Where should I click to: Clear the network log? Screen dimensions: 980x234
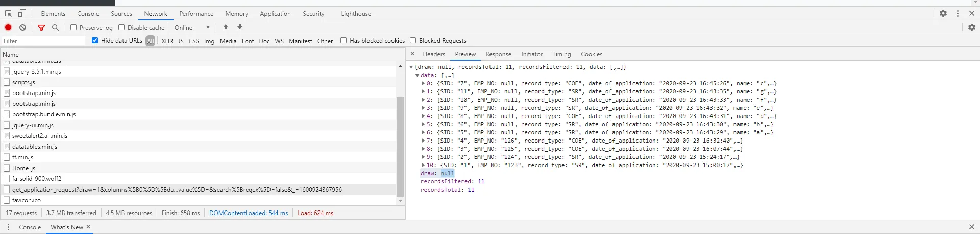click(x=23, y=27)
